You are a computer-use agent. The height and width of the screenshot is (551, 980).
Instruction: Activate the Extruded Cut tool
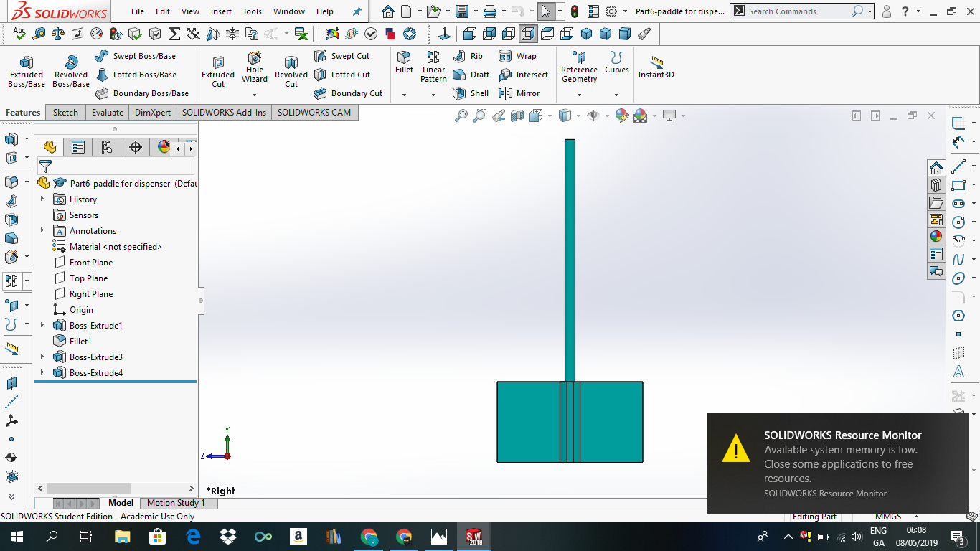point(218,72)
